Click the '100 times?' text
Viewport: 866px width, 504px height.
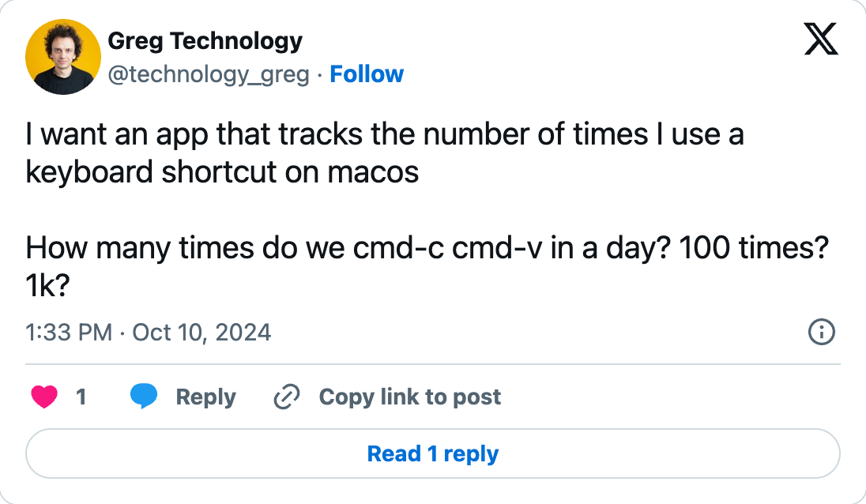pyautogui.click(x=754, y=247)
